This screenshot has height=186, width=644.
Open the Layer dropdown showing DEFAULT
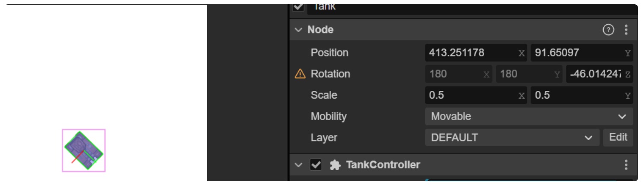[x=512, y=138]
